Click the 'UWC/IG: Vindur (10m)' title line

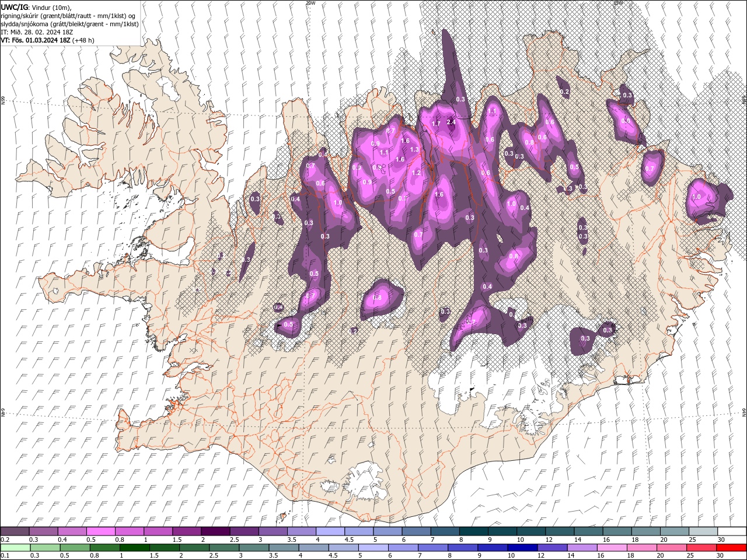point(36,7)
